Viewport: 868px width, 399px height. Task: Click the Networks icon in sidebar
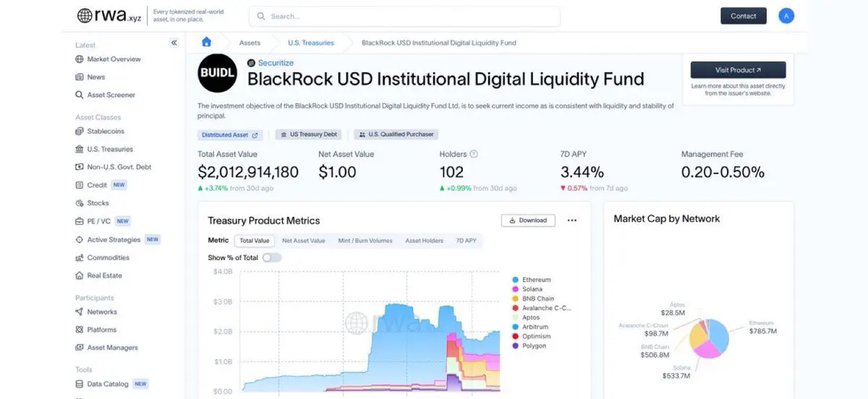pyautogui.click(x=80, y=312)
